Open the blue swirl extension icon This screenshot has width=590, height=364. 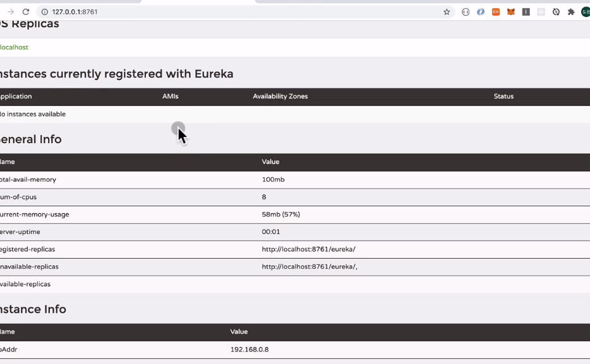pyautogui.click(x=481, y=12)
